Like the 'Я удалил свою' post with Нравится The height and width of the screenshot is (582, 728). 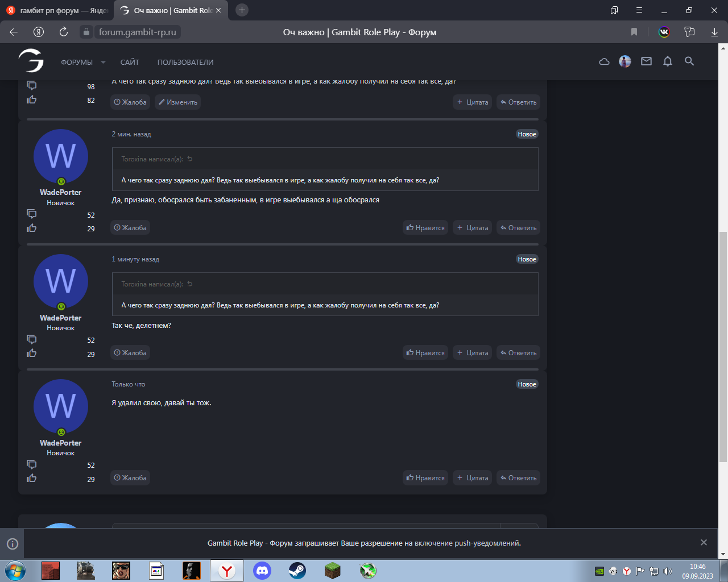tap(425, 478)
